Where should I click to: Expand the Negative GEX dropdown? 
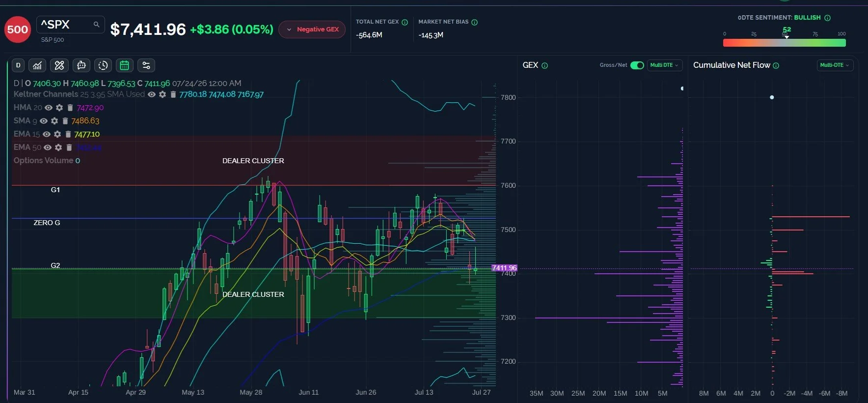click(312, 29)
